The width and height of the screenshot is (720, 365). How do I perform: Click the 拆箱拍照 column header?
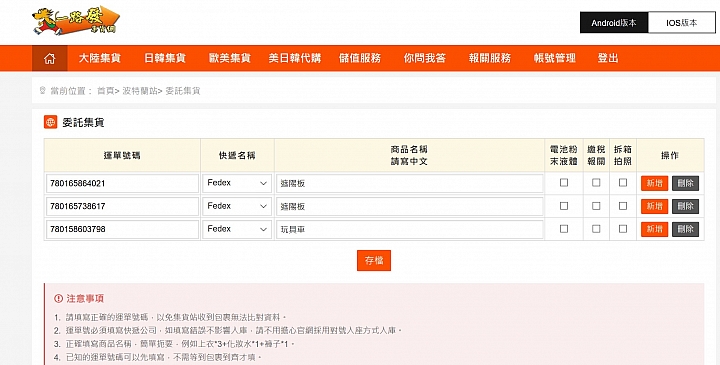click(x=623, y=156)
